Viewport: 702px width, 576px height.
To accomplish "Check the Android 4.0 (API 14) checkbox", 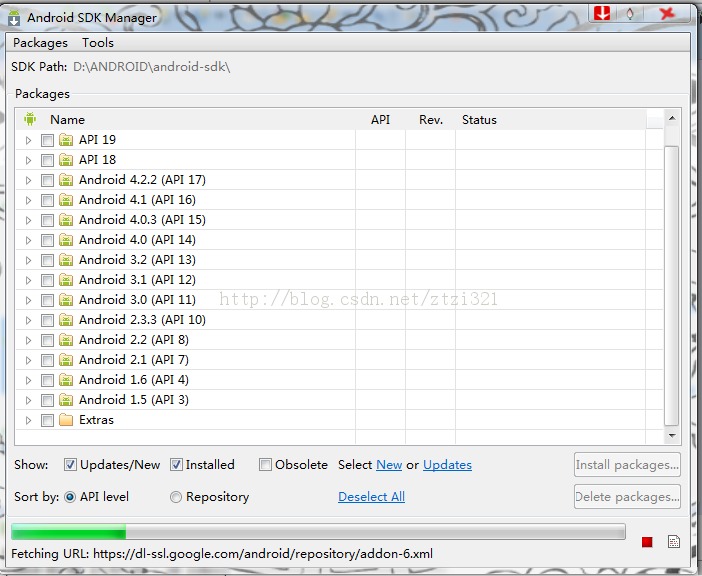I will point(47,240).
